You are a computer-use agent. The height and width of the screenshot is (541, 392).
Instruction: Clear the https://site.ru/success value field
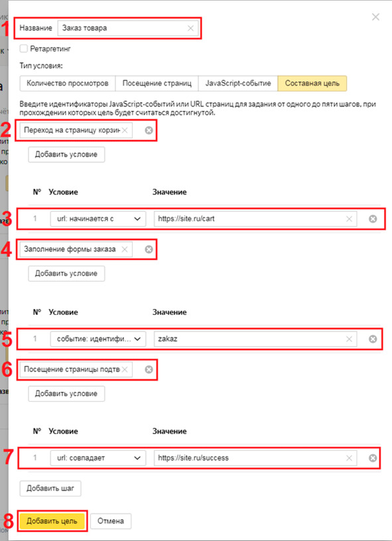349,458
